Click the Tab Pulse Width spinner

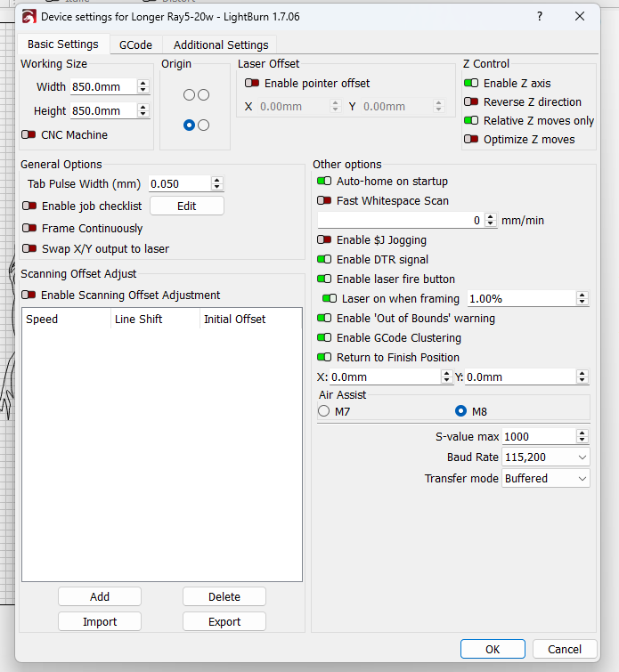click(217, 184)
